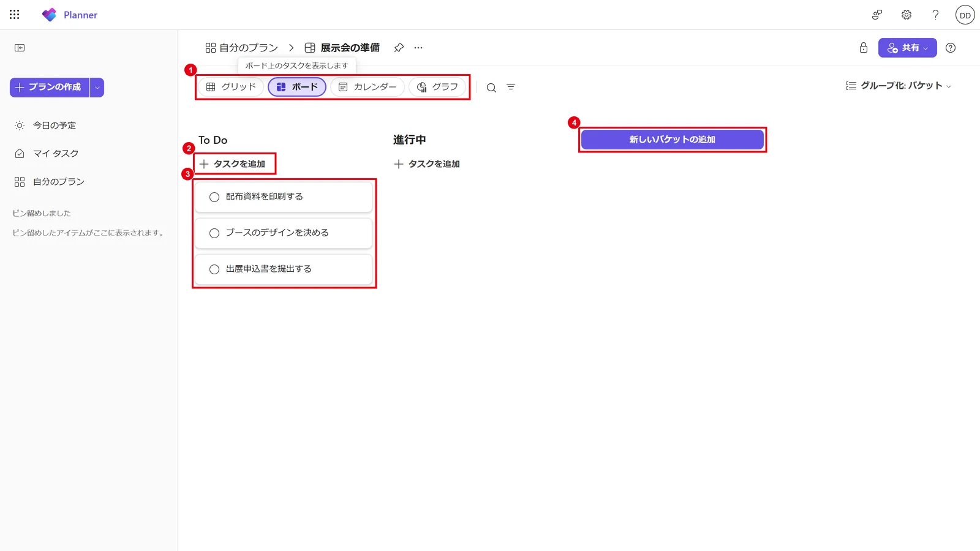Viewport: 980px width, 551px height.
Task: Click 自分のプラン breadcrumb link
Action: pyautogui.click(x=241, y=48)
